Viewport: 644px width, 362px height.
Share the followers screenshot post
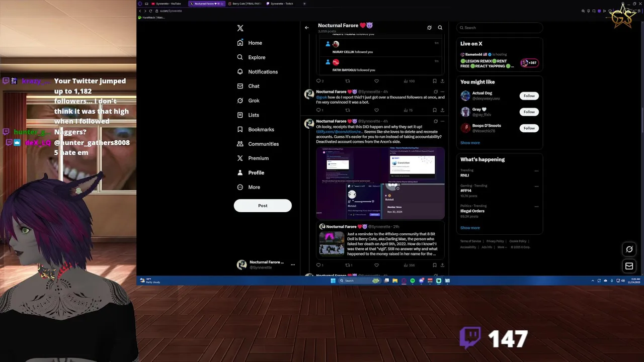click(x=442, y=81)
